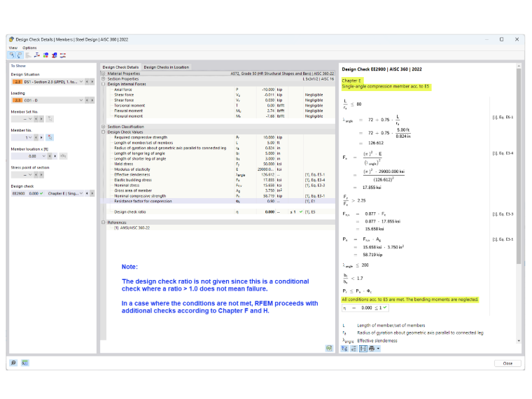Open the Design check EE2900 dropdown
This screenshot has width=532, height=399.
(81, 193)
